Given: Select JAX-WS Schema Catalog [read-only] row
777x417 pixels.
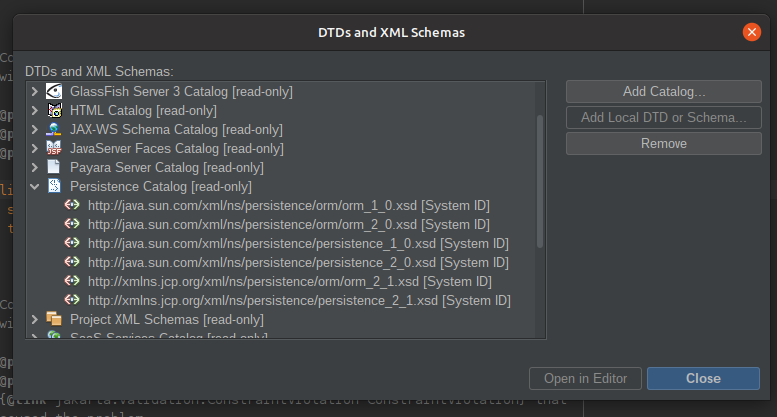Looking at the screenshot, I should (176, 130).
